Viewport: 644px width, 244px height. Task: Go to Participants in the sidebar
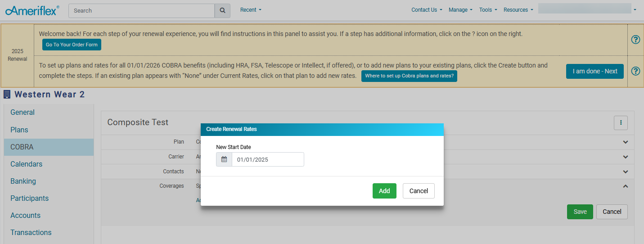pyautogui.click(x=30, y=199)
